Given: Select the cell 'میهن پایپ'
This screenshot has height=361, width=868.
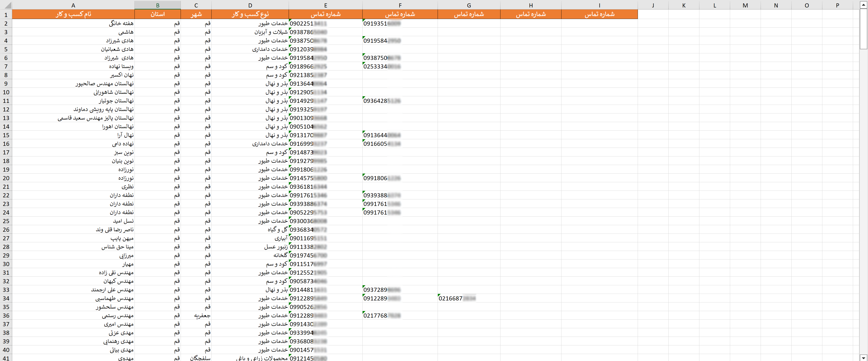Looking at the screenshot, I should point(73,238).
